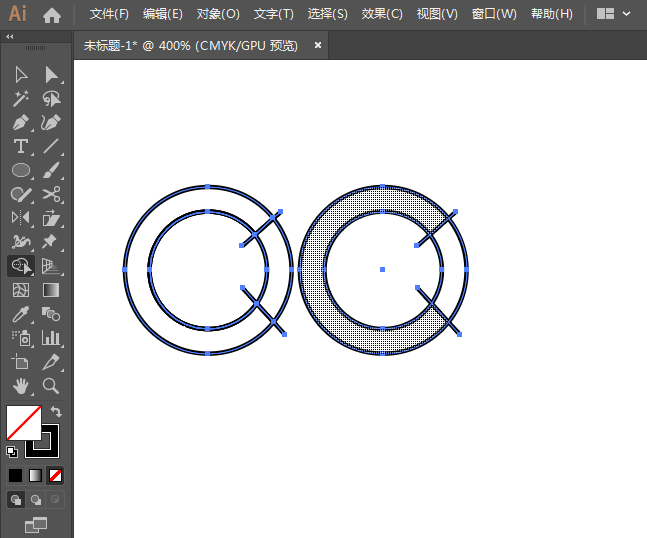This screenshot has height=538, width=647.
Task: Open the arrange documents workspace dropdown
Action: point(614,14)
